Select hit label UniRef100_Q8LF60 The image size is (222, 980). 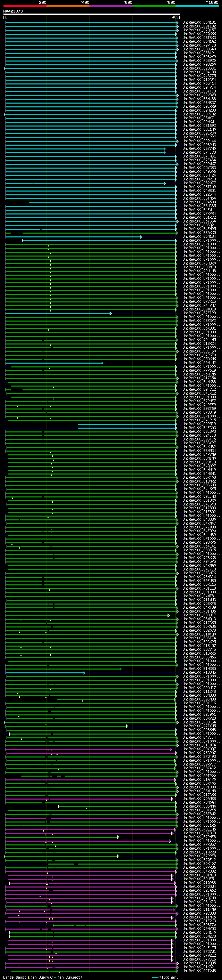pyautogui.click(x=199, y=351)
